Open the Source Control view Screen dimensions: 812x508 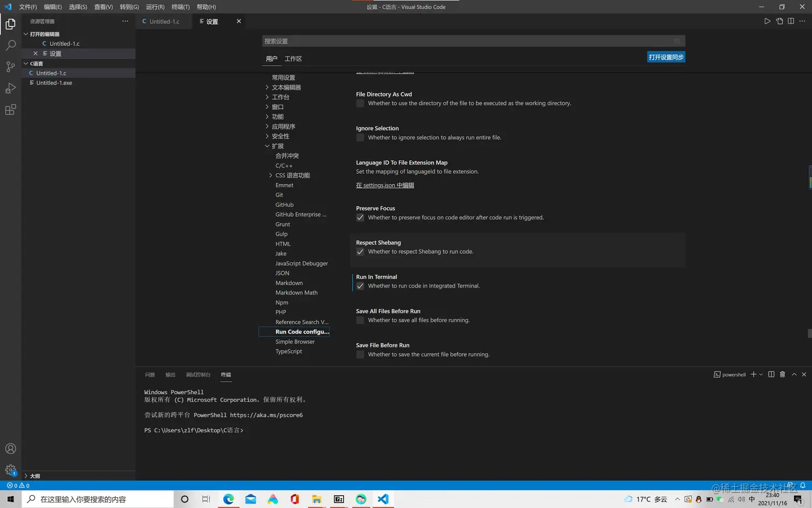click(x=10, y=67)
